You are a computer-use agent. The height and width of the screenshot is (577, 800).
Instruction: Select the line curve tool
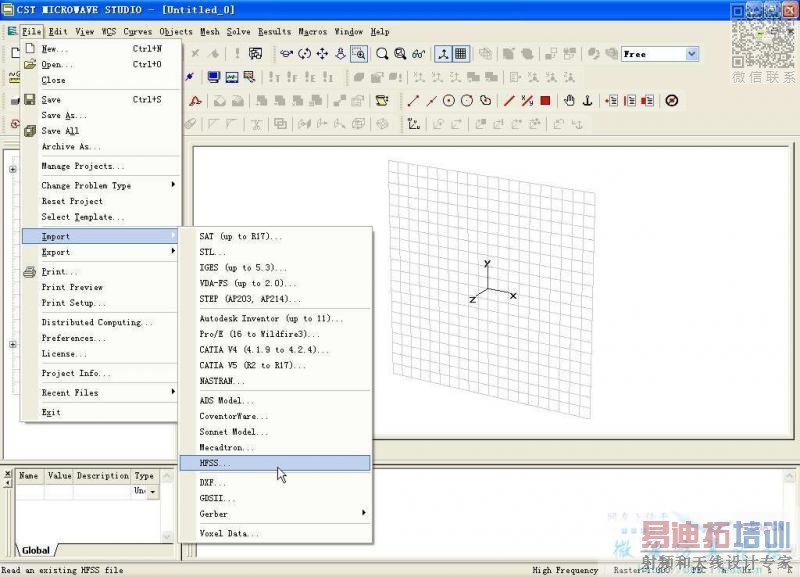413,101
